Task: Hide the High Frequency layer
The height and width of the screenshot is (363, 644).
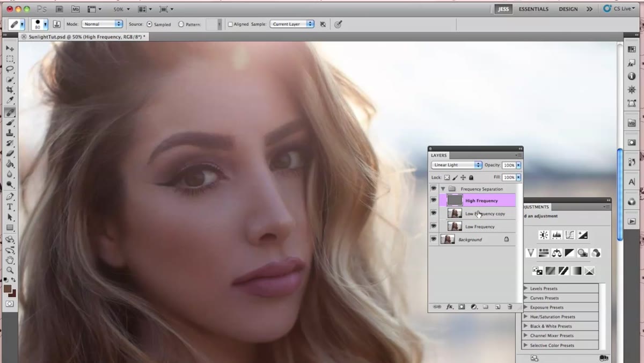Action: coord(433,200)
